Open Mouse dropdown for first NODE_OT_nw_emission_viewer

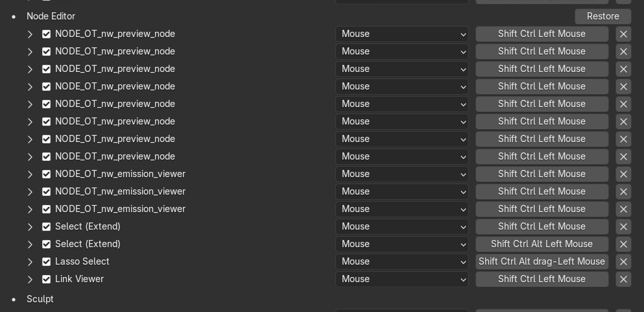[401, 174]
